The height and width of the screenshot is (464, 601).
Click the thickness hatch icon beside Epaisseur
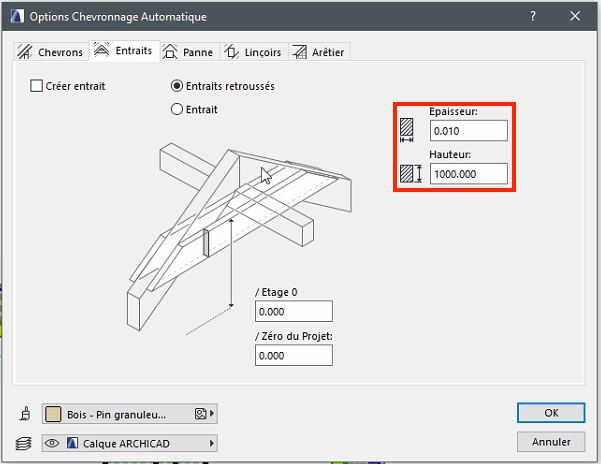pyautogui.click(x=406, y=130)
